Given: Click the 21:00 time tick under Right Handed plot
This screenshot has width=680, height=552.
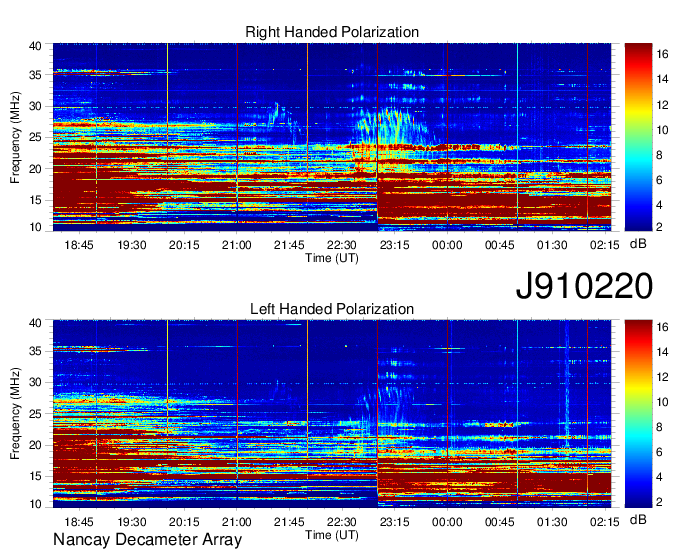Looking at the screenshot, I should pyautogui.click(x=237, y=245).
